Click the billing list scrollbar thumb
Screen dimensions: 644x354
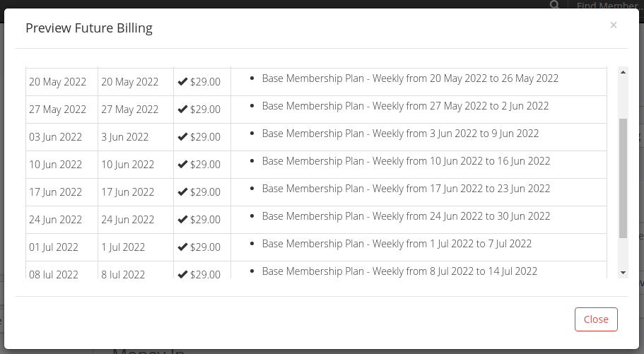[623, 178]
